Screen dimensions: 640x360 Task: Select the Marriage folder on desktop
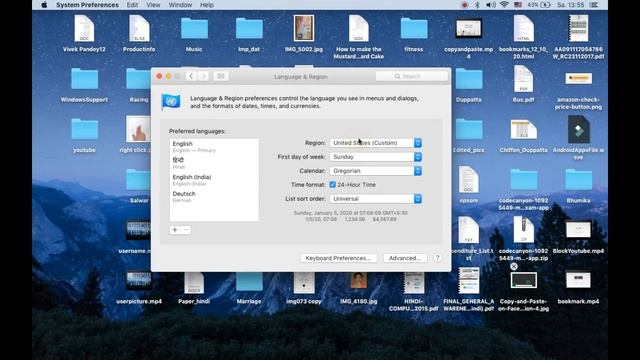click(249, 282)
